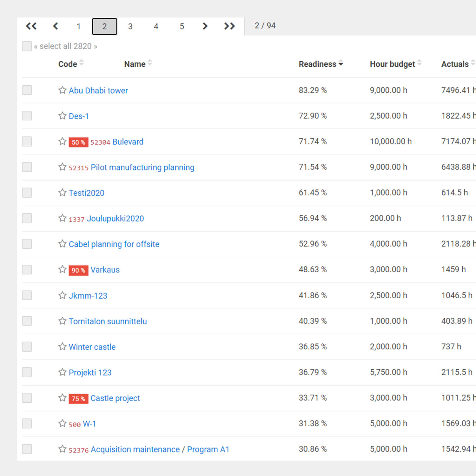The image size is (476, 476).
Task: Go to page 5 of results
Action: pos(182,26)
